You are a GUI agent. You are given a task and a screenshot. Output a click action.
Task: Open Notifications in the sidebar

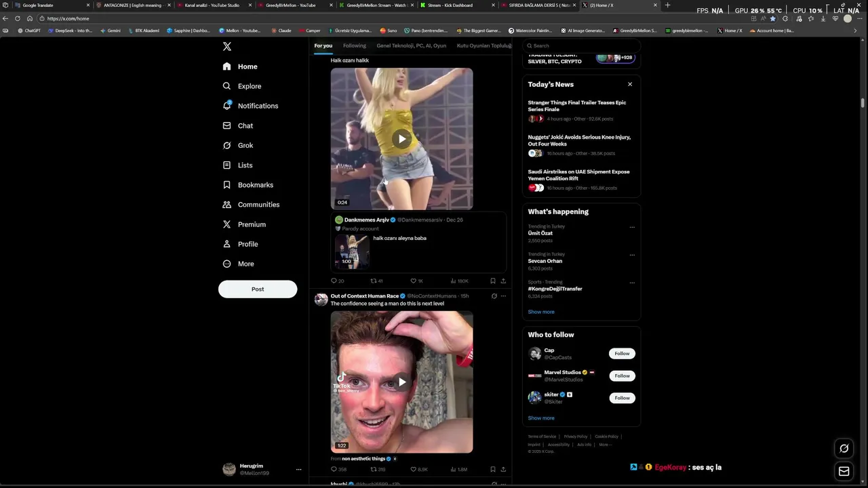pyautogui.click(x=250, y=106)
